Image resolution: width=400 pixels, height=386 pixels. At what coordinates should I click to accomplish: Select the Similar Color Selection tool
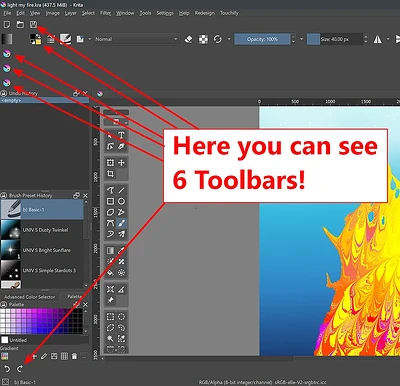click(121, 339)
